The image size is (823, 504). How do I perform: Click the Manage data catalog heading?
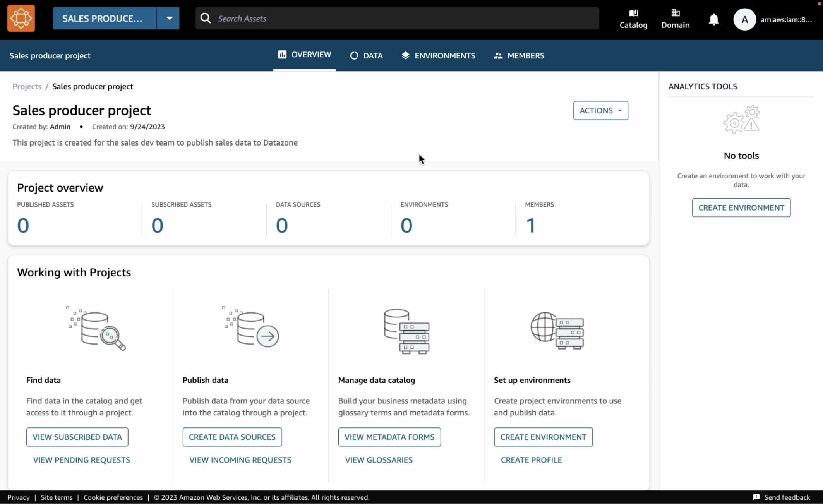[377, 380]
